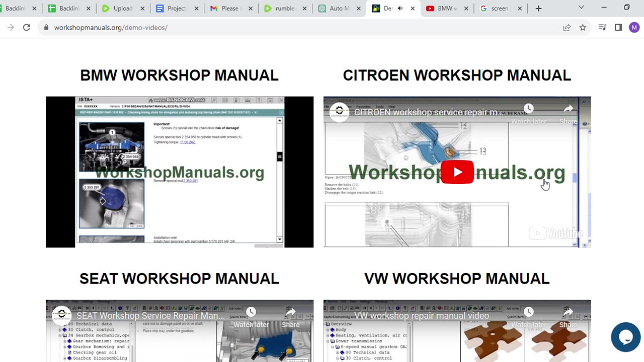This screenshot has height=362, width=644.
Task: Bookmark this page with star icon
Action: point(583,28)
